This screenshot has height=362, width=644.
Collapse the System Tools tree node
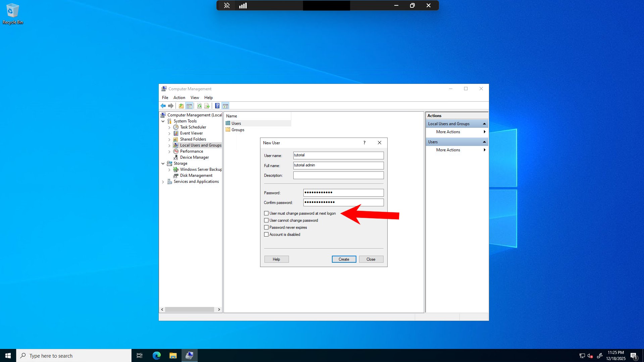(x=163, y=121)
